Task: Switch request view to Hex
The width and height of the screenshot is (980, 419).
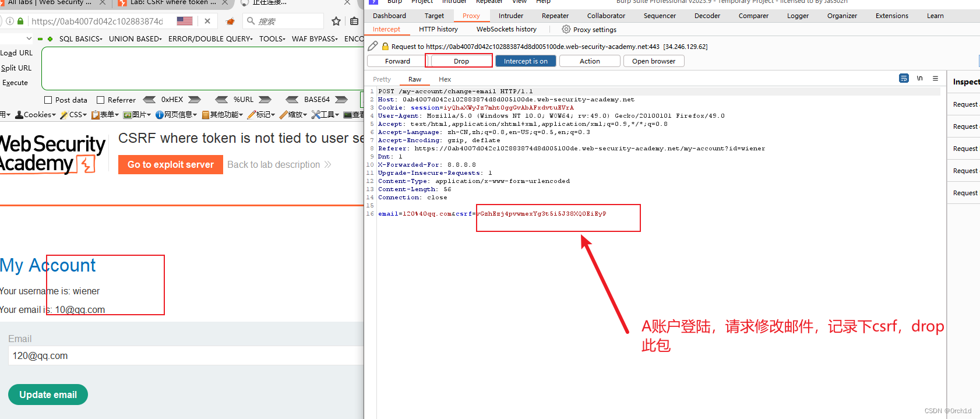Action: click(x=445, y=79)
